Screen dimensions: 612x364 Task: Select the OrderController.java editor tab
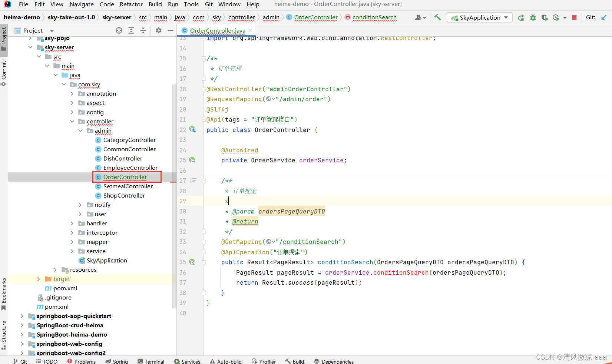click(217, 30)
